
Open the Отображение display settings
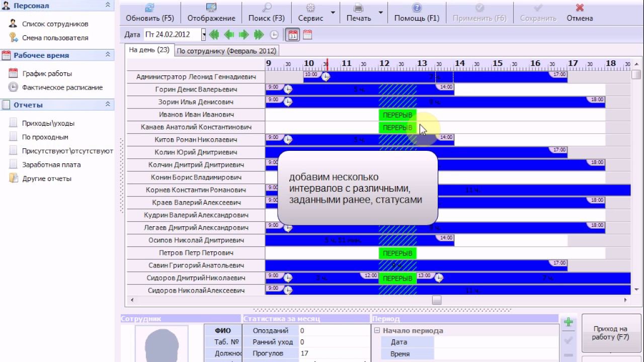(211, 12)
